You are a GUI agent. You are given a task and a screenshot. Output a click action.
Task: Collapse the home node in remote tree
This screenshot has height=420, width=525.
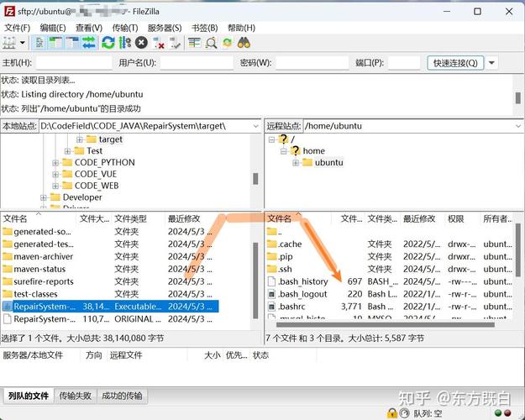click(x=283, y=151)
